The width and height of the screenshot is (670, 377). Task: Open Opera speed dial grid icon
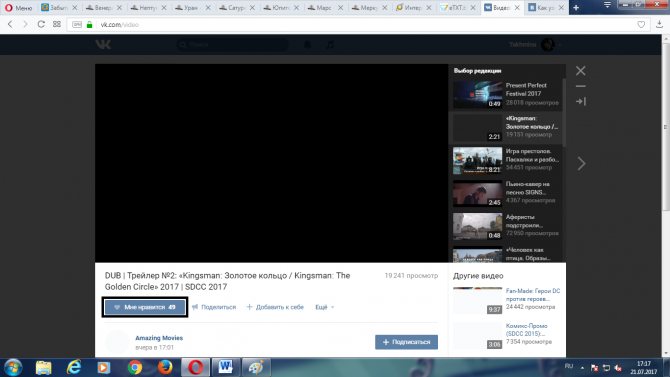(57, 24)
